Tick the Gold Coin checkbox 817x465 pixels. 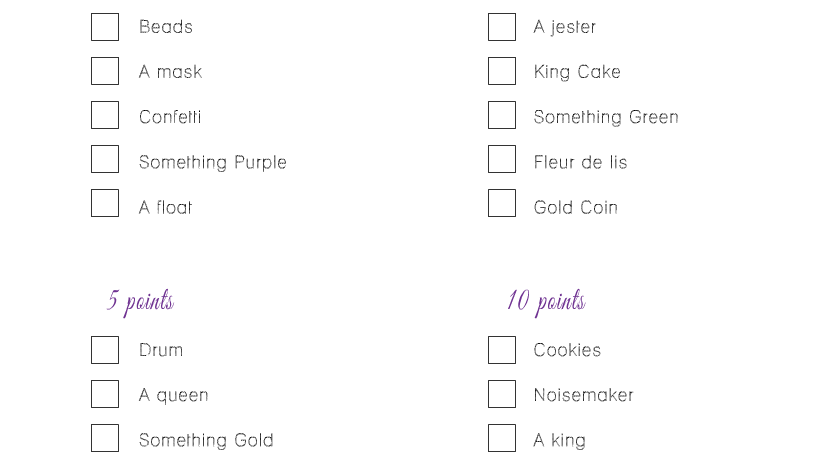[502, 203]
